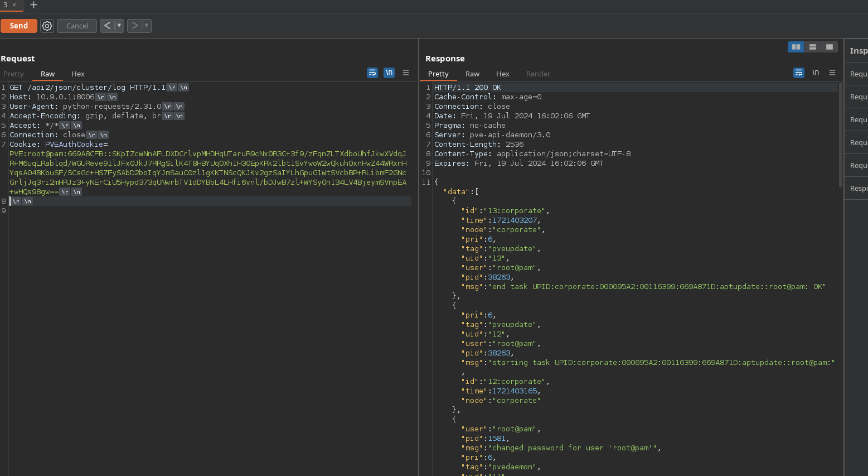Click the Pragma: no-cache header
Viewport: 868px width, 476px height.
pyautogui.click(x=470, y=125)
